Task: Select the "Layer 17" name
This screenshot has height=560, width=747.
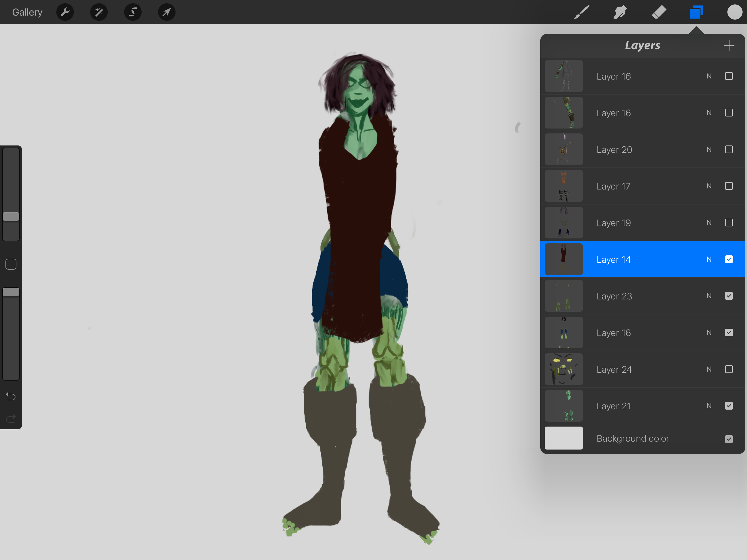Action: (x=613, y=186)
